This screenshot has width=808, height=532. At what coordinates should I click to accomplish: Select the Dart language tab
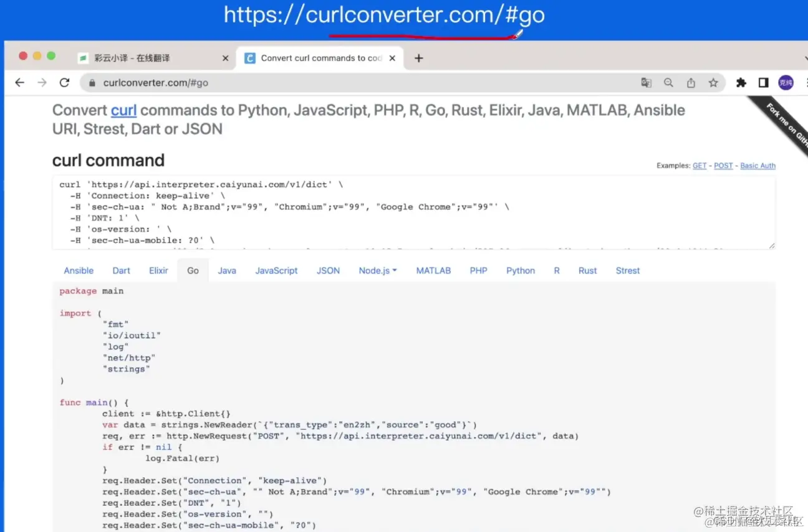[x=122, y=270]
